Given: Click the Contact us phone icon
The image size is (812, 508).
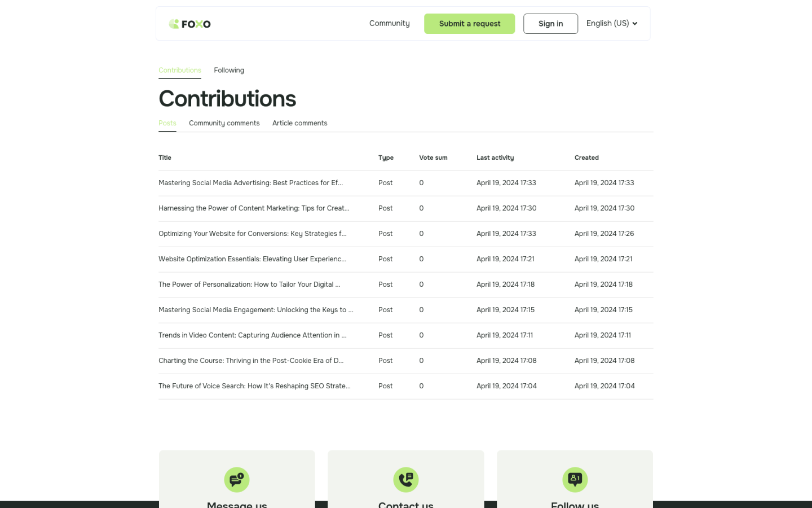Looking at the screenshot, I should click(x=406, y=480).
